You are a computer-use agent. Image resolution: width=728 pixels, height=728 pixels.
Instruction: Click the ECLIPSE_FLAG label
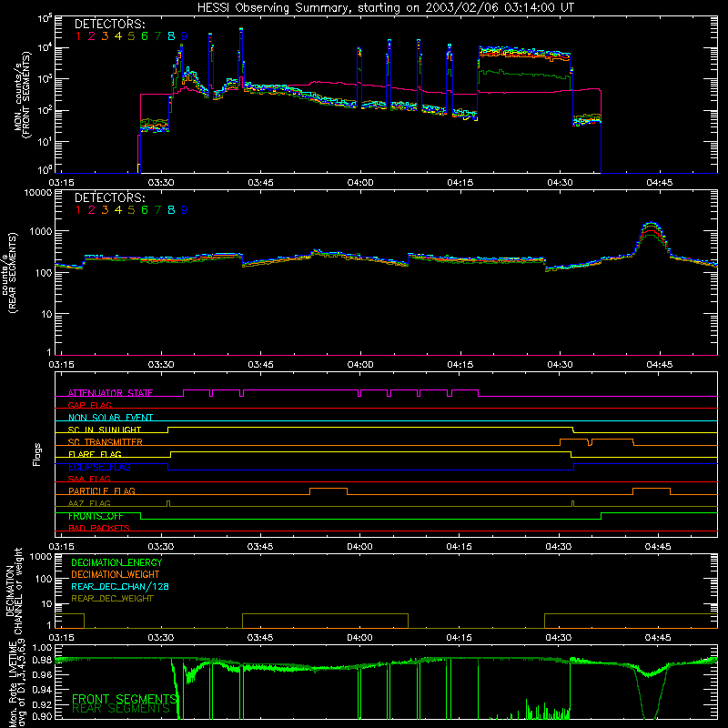tap(99, 467)
